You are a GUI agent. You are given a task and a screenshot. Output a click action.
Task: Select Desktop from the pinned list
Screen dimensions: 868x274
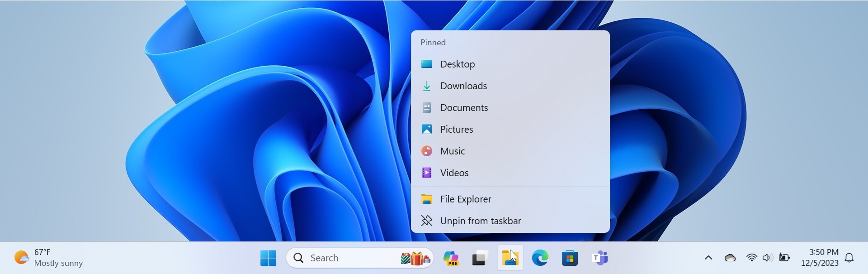[458, 64]
